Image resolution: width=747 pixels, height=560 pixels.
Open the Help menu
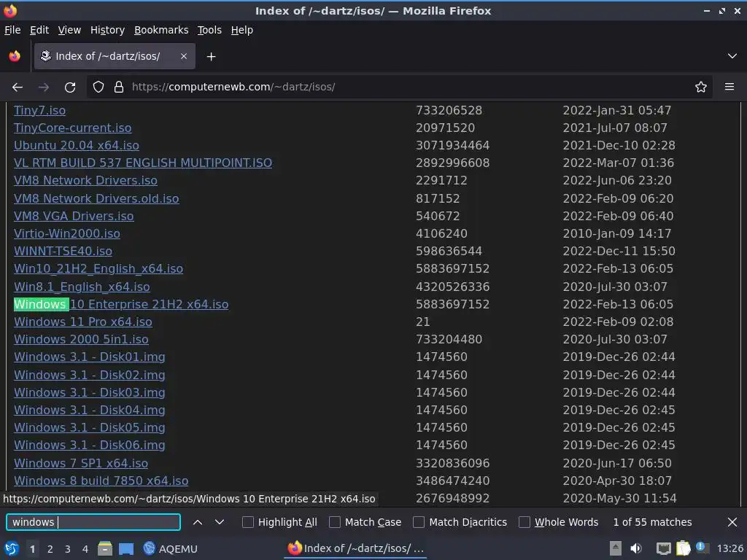click(241, 30)
